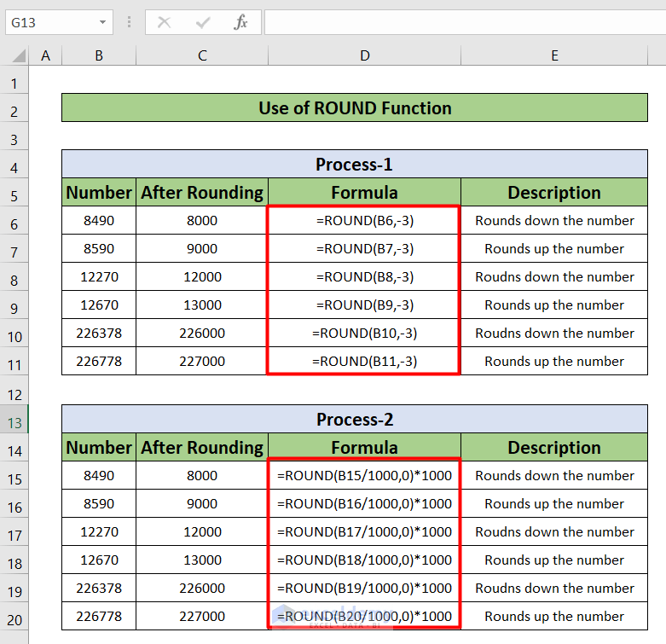Select cell with =ROUND(B17/1000,0)*1000
Viewport: 666px width, 644px height.
(x=364, y=531)
